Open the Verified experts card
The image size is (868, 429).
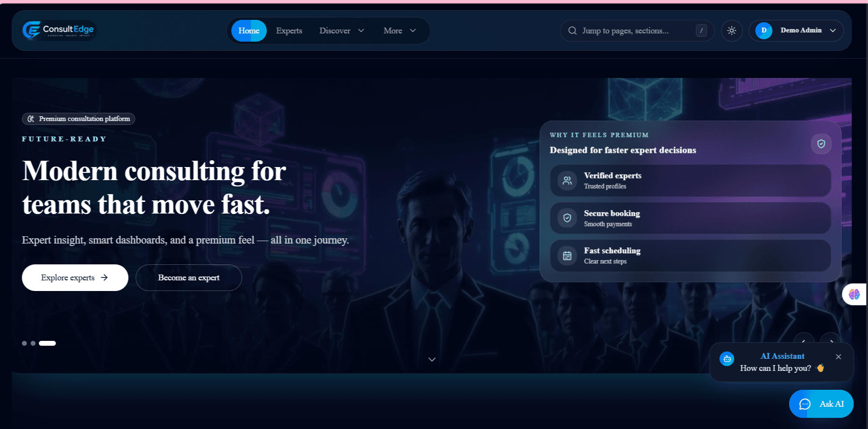(690, 181)
